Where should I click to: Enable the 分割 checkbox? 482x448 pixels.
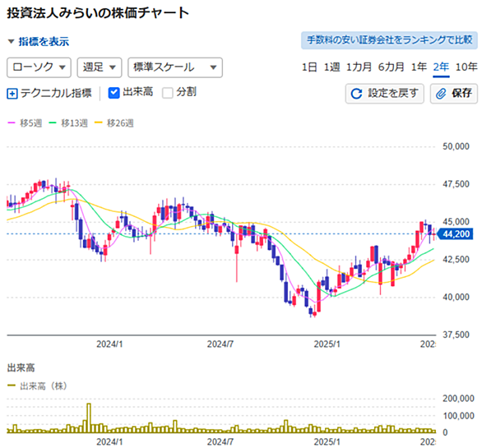point(168,93)
